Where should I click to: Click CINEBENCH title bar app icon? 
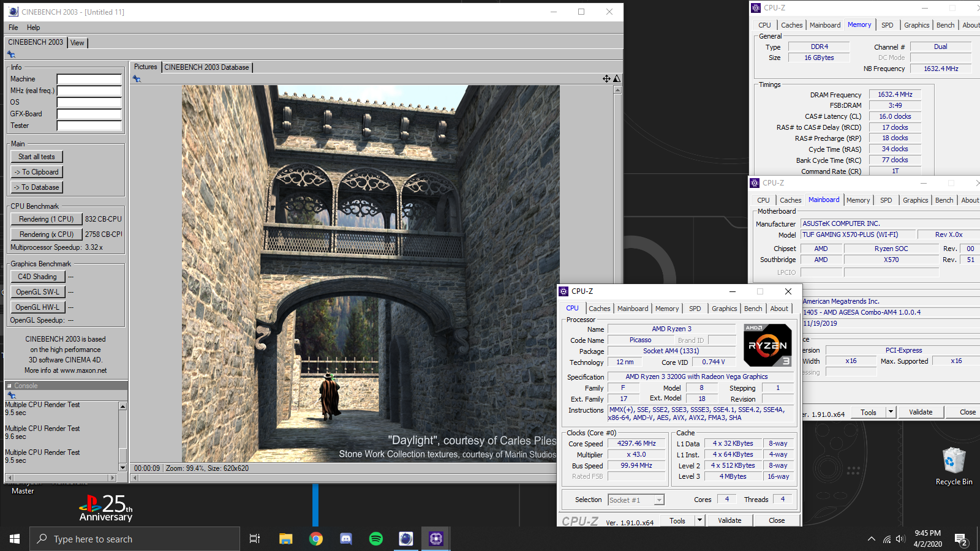coord(13,12)
